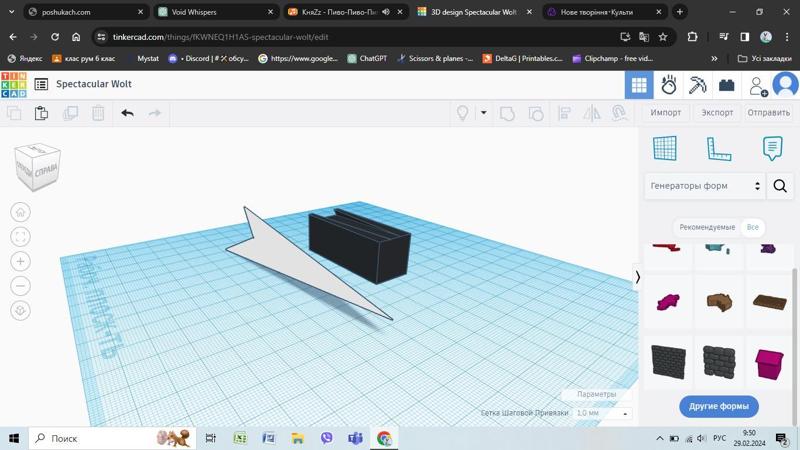
Task: Select the Ruler tool icon
Action: click(x=719, y=148)
